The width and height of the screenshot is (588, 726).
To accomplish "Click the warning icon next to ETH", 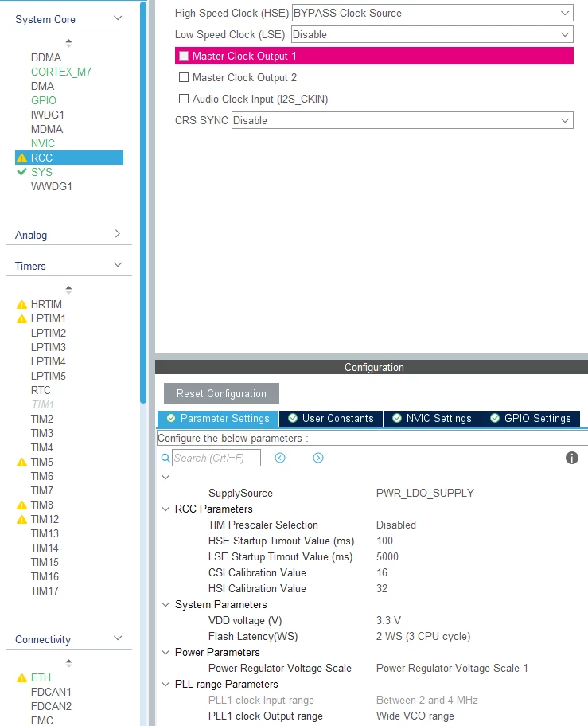I will pos(21,678).
